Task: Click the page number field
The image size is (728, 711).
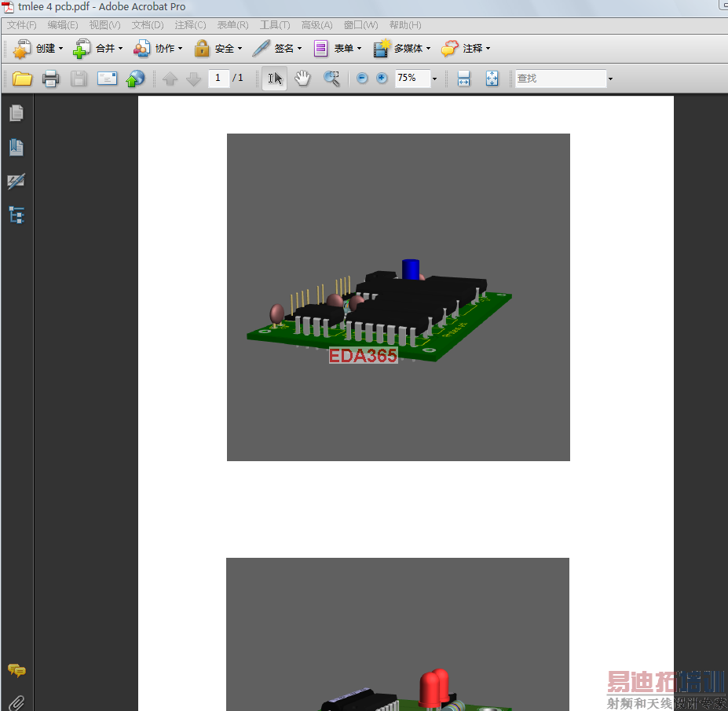Action: point(218,78)
